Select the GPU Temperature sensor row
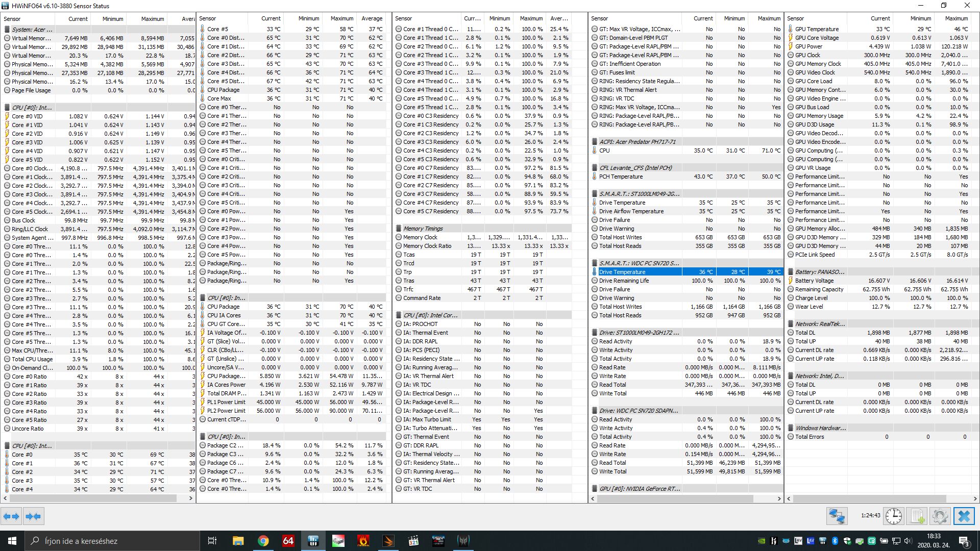Viewport: 980px width, 551px height. pos(817,29)
